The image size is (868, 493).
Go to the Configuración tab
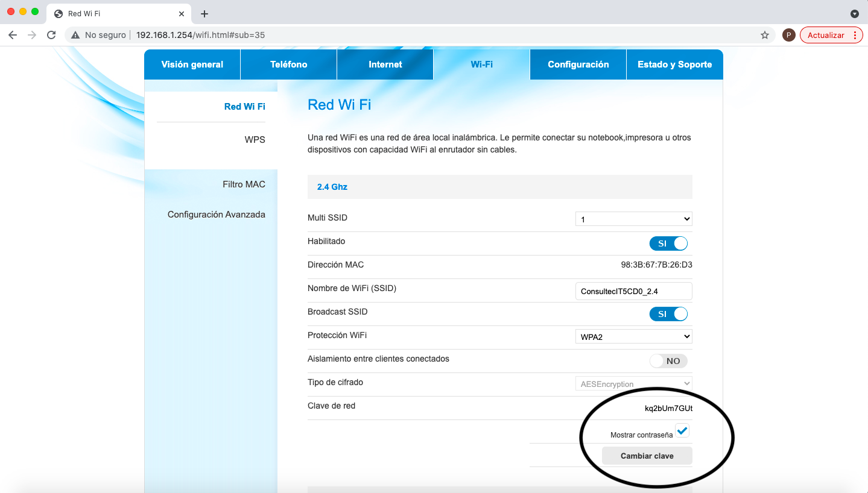578,64
